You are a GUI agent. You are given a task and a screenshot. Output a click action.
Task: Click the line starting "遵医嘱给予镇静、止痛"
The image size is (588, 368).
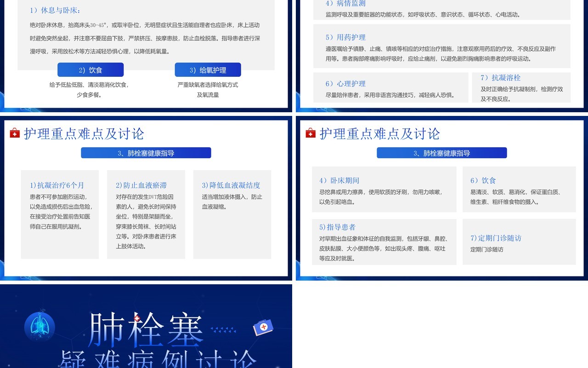click(x=441, y=49)
